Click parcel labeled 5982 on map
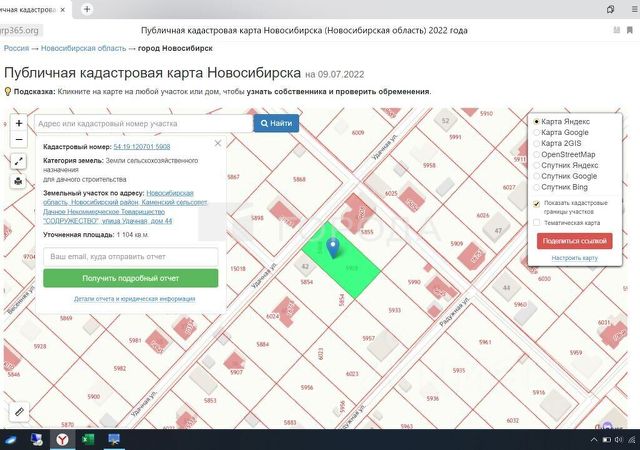The image size is (640, 450). 120,368
